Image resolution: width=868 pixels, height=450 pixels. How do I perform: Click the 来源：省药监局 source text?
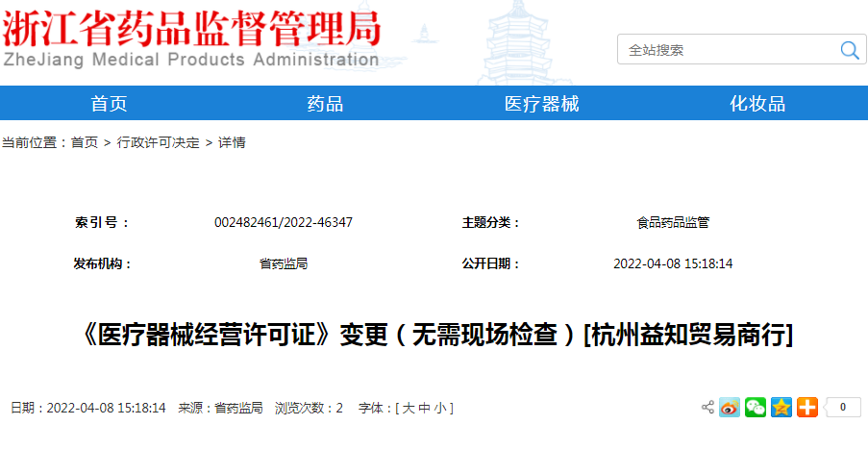coord(220,408)
